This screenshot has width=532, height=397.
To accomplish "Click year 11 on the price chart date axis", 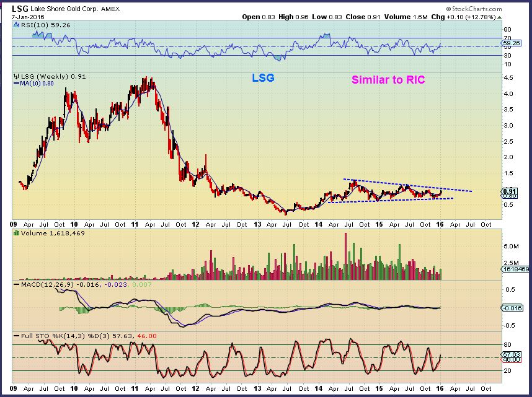I will tap(135, 224).
